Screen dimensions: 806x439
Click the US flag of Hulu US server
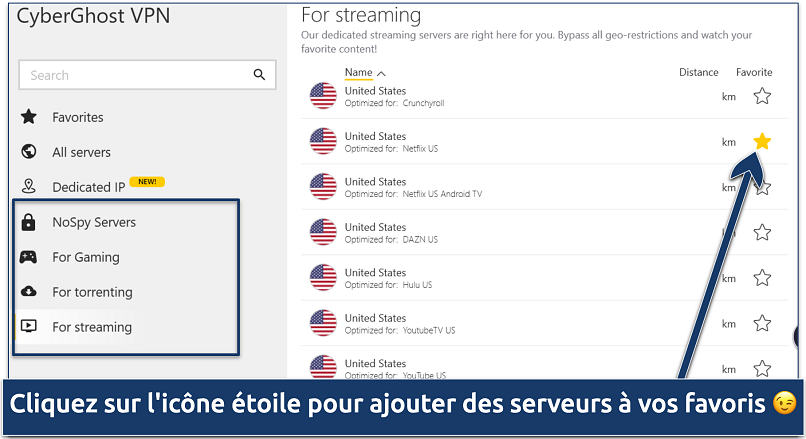coord(323,278)
